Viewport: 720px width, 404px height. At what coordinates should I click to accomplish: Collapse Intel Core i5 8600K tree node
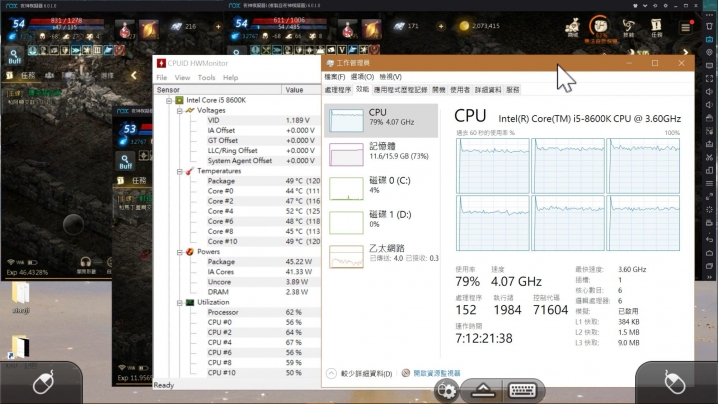169,100
